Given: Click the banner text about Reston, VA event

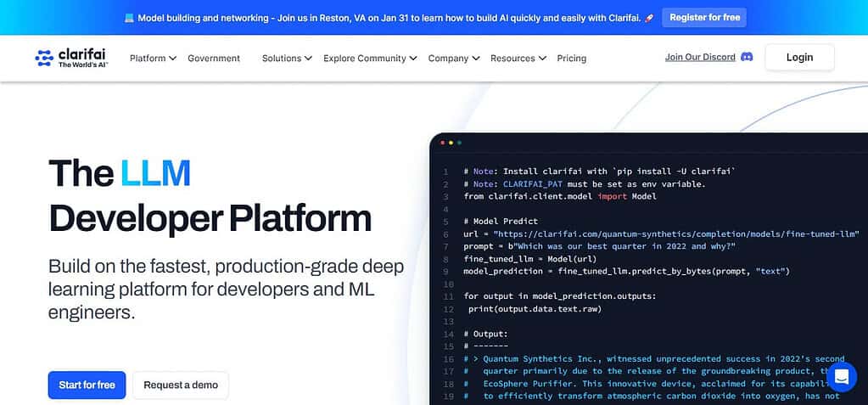Looking at the screenshot, I should pyautogui.click(x=389, y=18).
